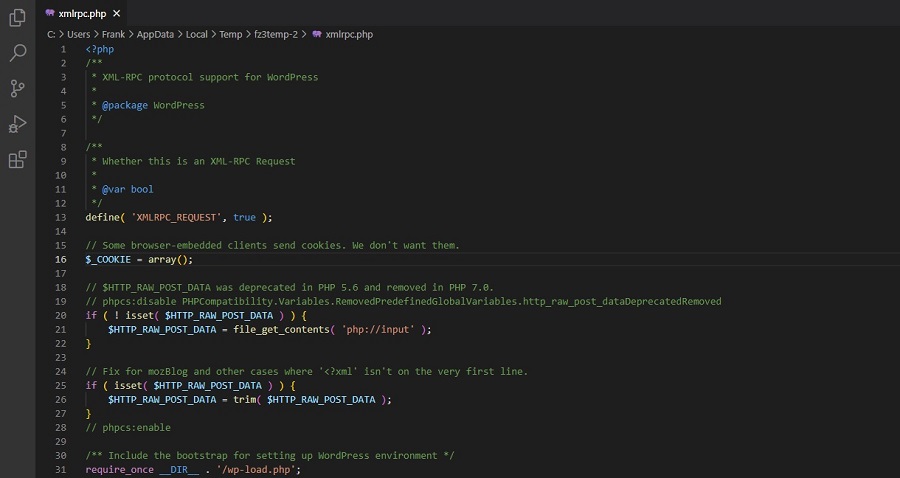
Task: Click the closing brace on line 22
Action: coord(88,343)
